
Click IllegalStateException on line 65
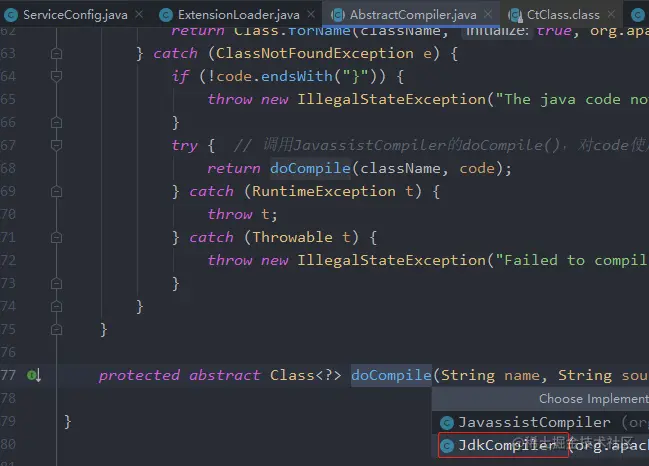pos(391,99)
